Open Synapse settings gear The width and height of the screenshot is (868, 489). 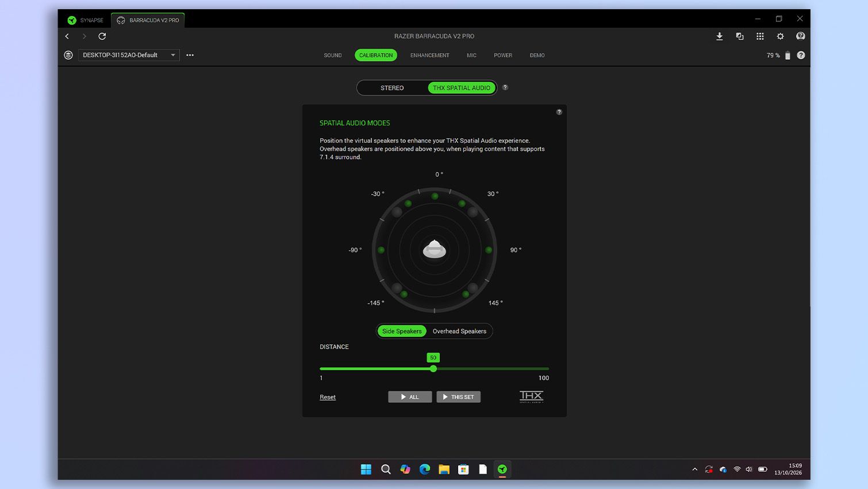pos(780,36)
